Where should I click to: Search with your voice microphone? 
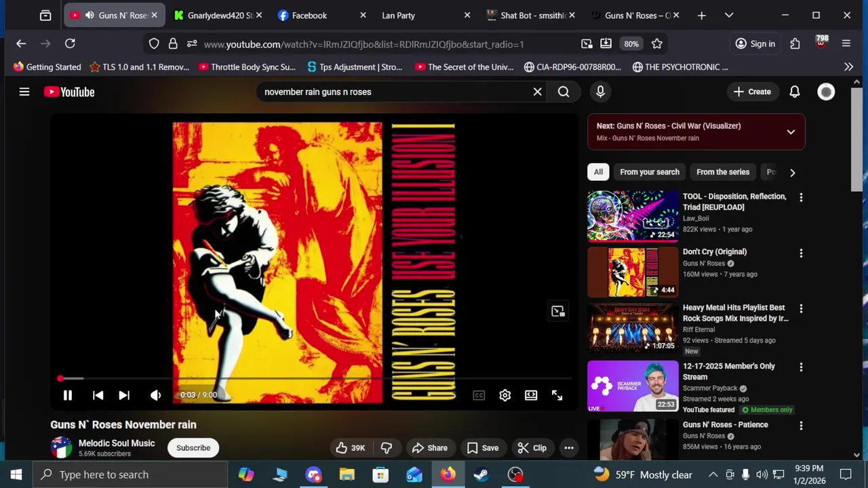click(x=600, y=91)
